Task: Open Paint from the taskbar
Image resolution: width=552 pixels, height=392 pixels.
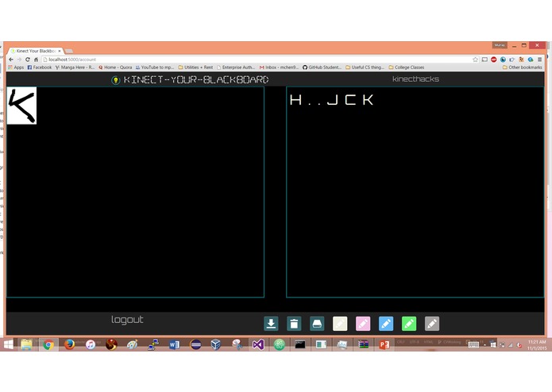Action: (x=132, y=344)
